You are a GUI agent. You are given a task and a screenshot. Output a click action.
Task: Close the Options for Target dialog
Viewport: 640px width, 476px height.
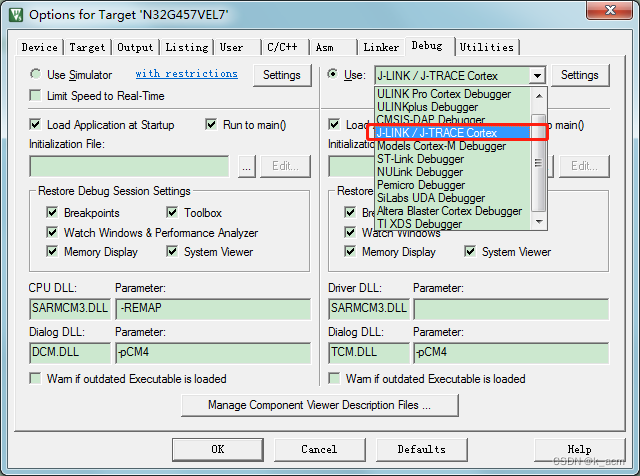click(609, 10)
